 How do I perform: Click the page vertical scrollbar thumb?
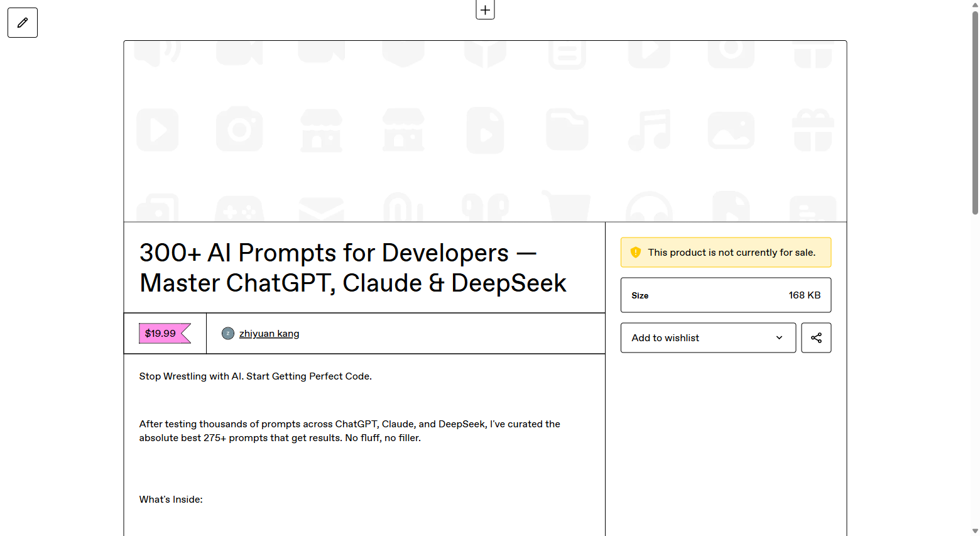click(x=975, y=113)
